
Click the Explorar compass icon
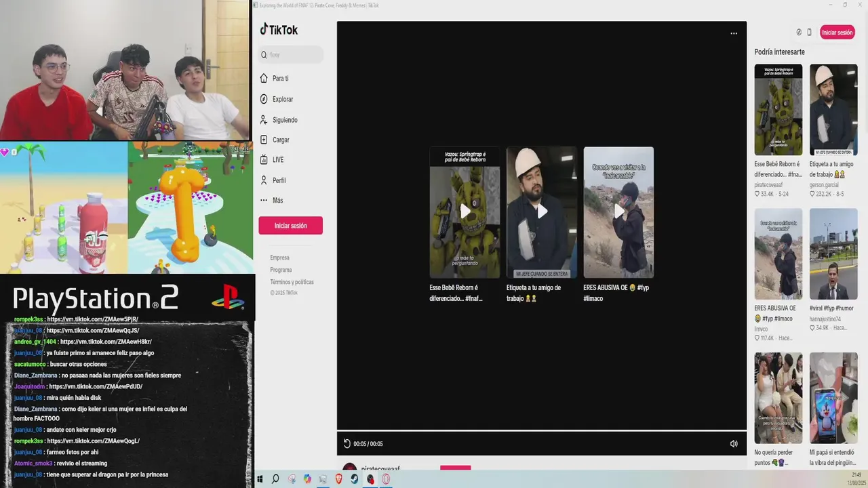[x=264, y=99]
